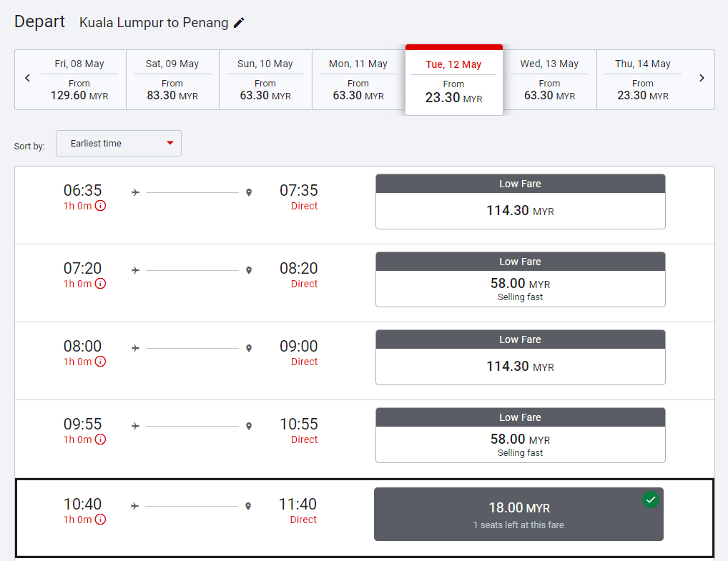Show later dates with right arrow
728x561 pixels.
[702, 79]
